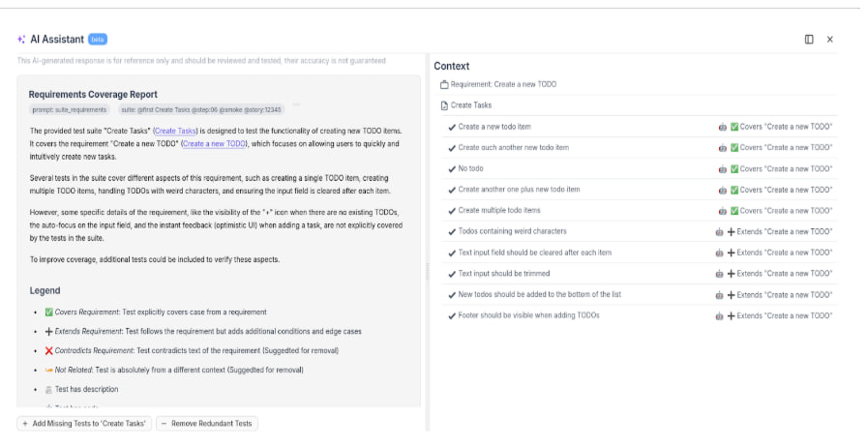Click checkmark icon beside 'Todos containing weird characters'
Viewport: 868px width, 446px height.
tap(452, 232)
